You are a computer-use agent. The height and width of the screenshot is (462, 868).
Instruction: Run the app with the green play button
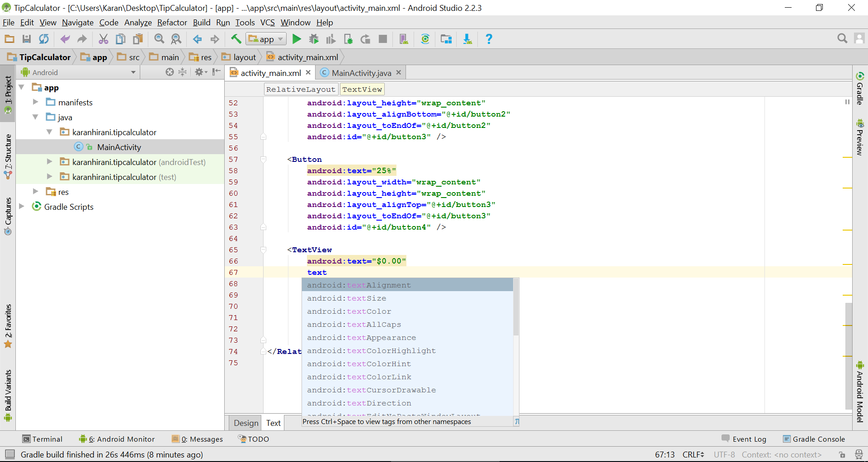[297, 39]
